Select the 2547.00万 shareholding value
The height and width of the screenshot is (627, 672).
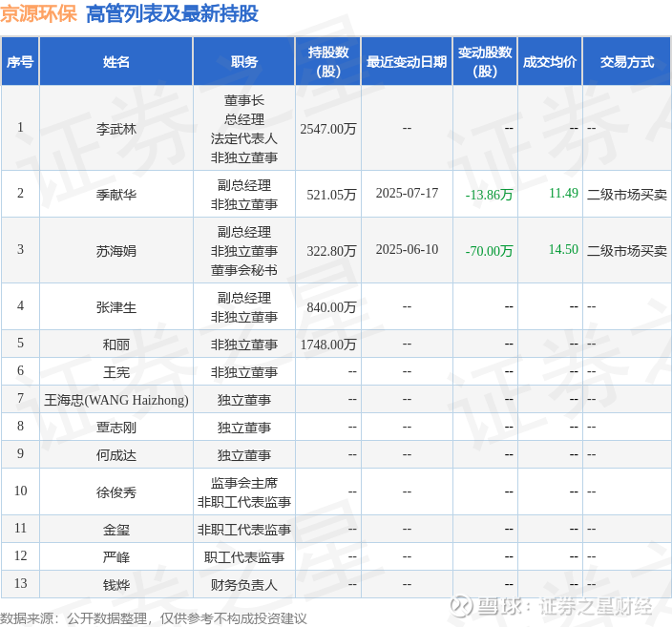(x=328, y=129)
